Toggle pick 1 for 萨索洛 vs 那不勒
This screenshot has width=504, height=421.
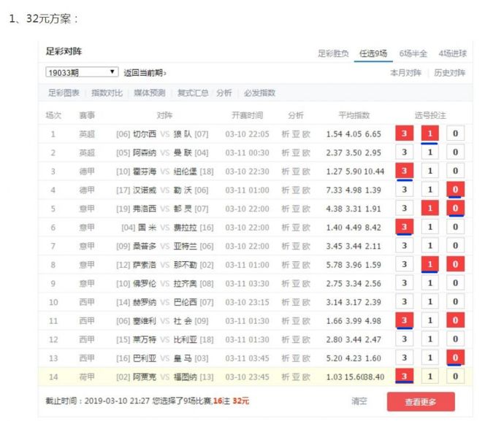(429, 263)
